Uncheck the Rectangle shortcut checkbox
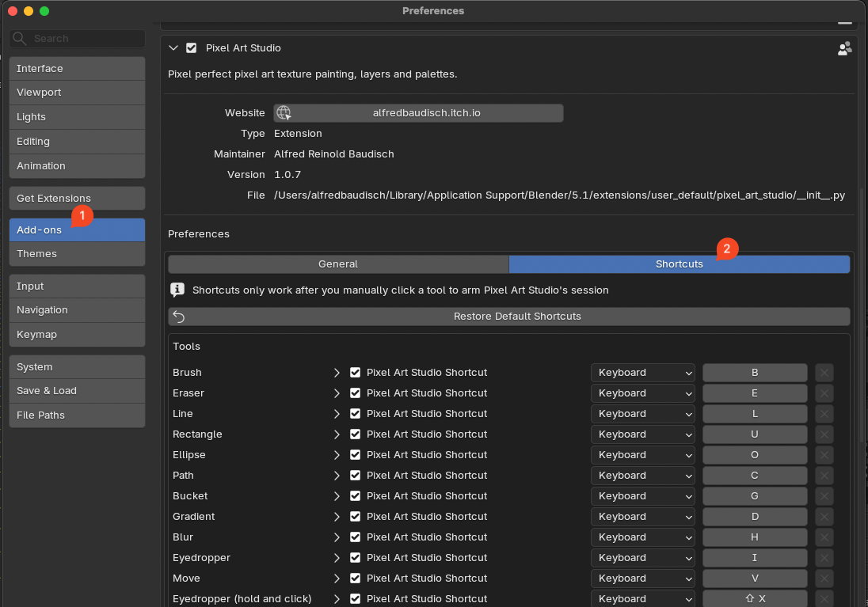Viewport: 868px width, 607px height. 356,434
